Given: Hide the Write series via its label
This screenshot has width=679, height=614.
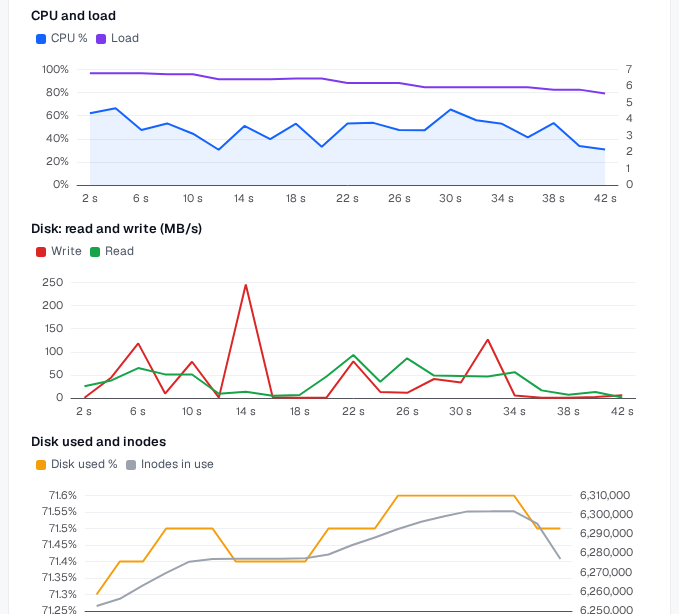Looking at the screenshot, I should point(66,251).
